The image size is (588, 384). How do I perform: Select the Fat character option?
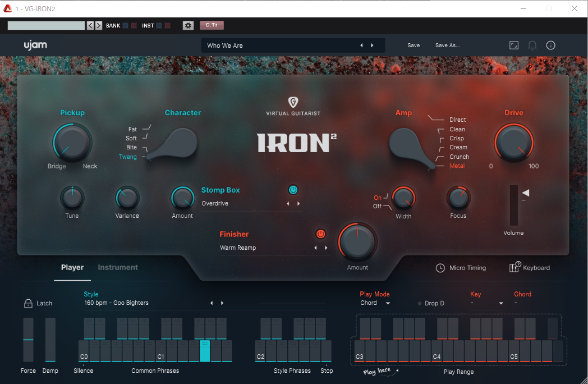pyautogui.click(x=132, y=129)
